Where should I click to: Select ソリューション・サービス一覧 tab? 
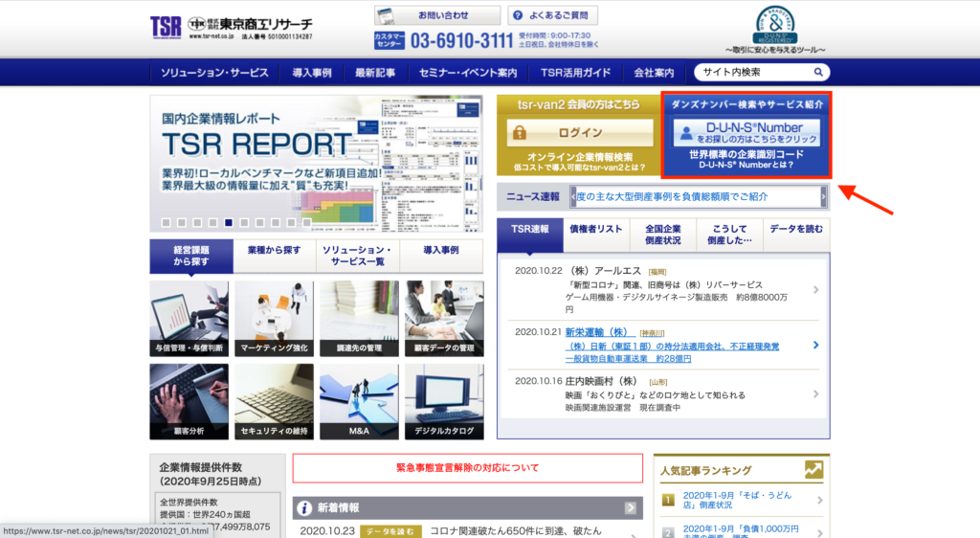pyautogui.click(x=358, y=256)
